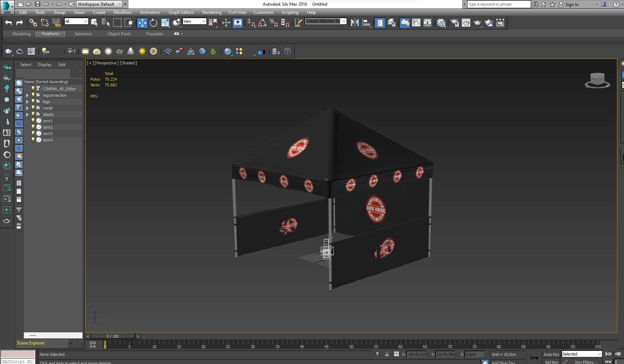Toggle the selection lock padlock icon
The width and height of the screenshot is (624, 364).
(x=387, y=354)
